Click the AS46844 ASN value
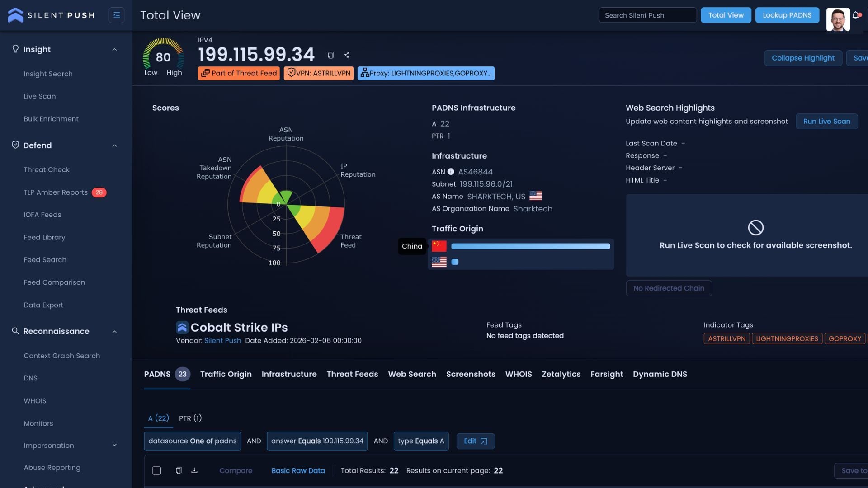 coord(475,172)
